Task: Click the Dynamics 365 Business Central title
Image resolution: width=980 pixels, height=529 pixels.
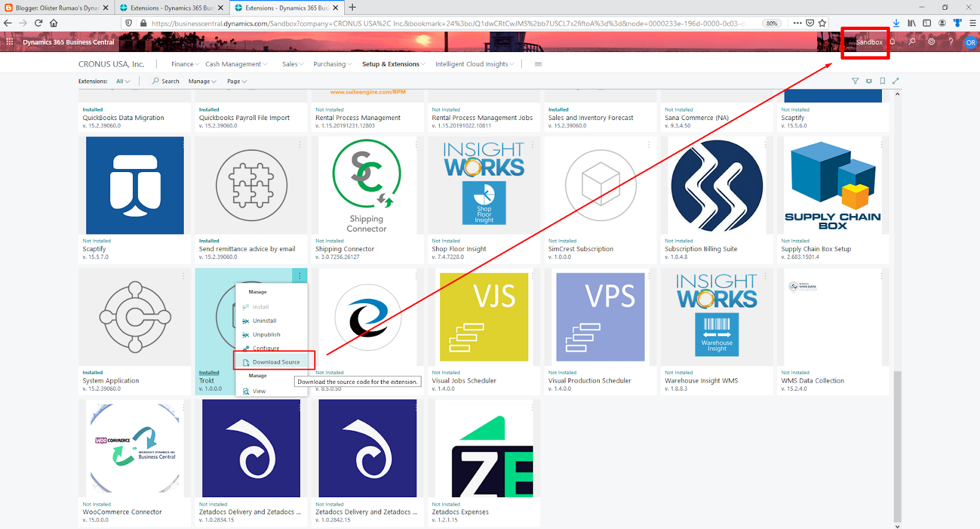Action: [x=69, y=42]
